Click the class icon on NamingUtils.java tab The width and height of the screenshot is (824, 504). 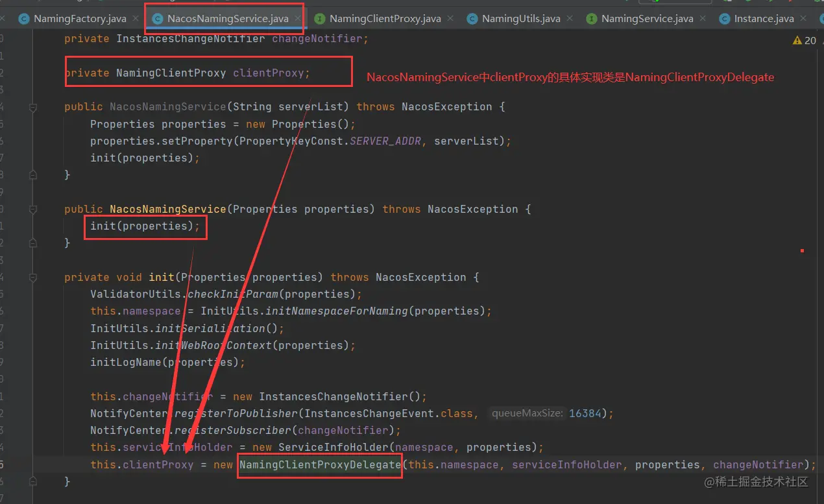[x=472, y=19]
